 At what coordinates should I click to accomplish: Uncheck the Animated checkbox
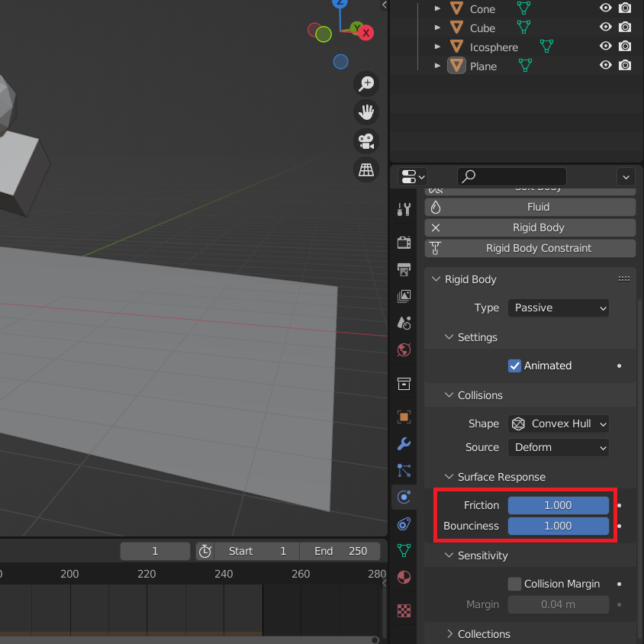point(515,365)
